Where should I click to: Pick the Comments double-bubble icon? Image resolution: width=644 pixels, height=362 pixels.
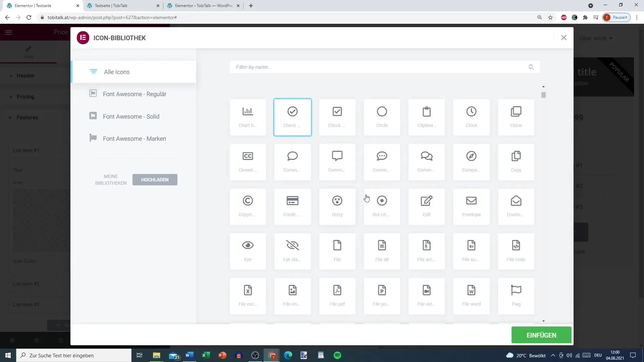point(427,162)
